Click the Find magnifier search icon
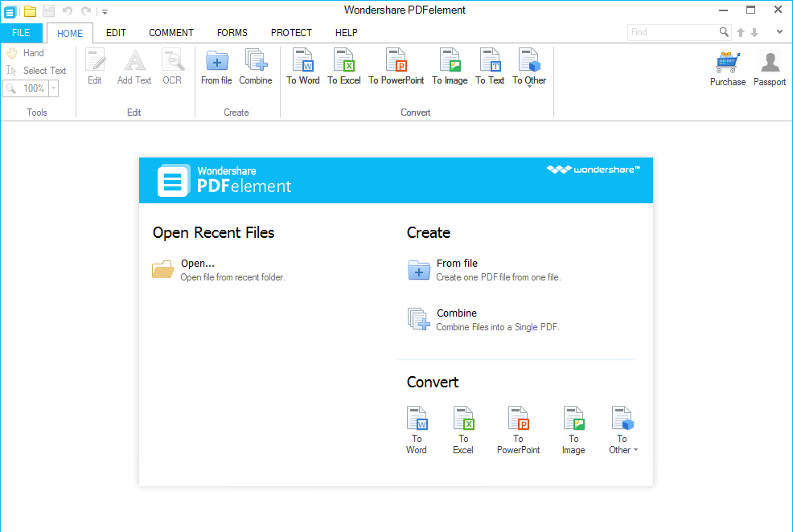This screenshot has width=793, height=532. pyautogui.click(x=724, y=32)
